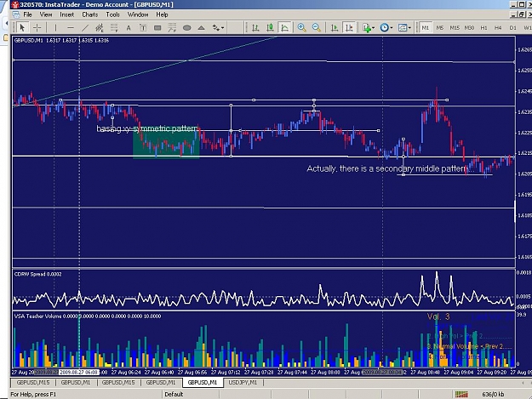Toggle chart auto scroll
The width and height of the screenshot is (532, 399).
coord(335,28)
